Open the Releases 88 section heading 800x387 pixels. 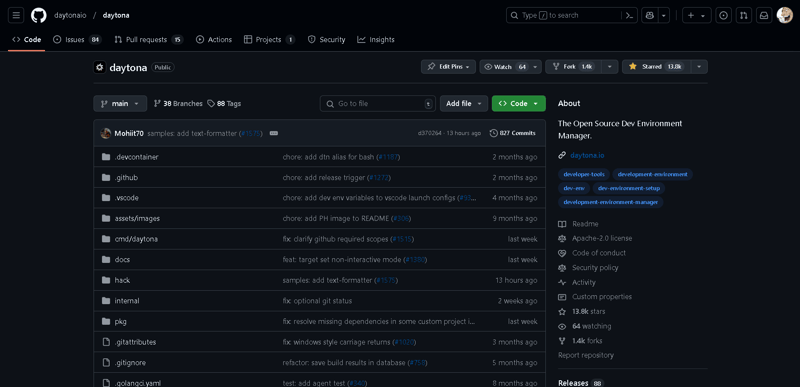[x=581, y=383]
